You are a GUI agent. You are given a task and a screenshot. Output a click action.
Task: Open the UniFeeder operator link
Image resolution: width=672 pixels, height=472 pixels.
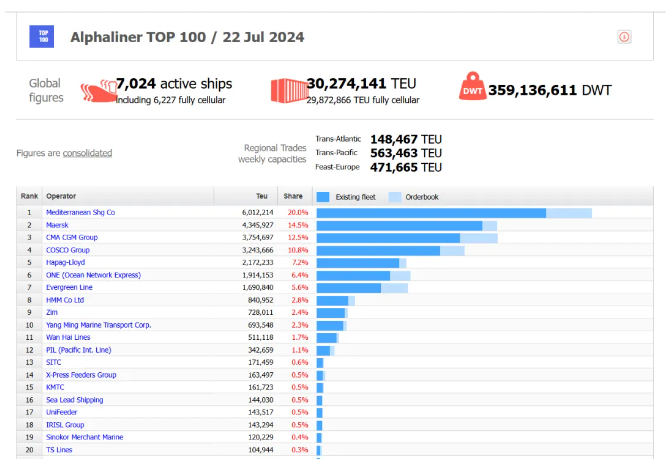click(x=61, y=412)
